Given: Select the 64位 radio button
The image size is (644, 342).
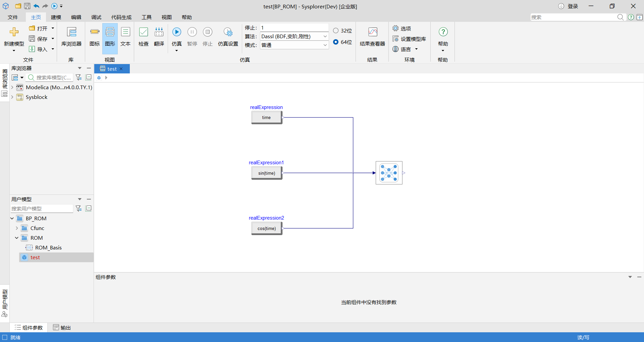Looking at the screenshot, I should pos(336,42).
